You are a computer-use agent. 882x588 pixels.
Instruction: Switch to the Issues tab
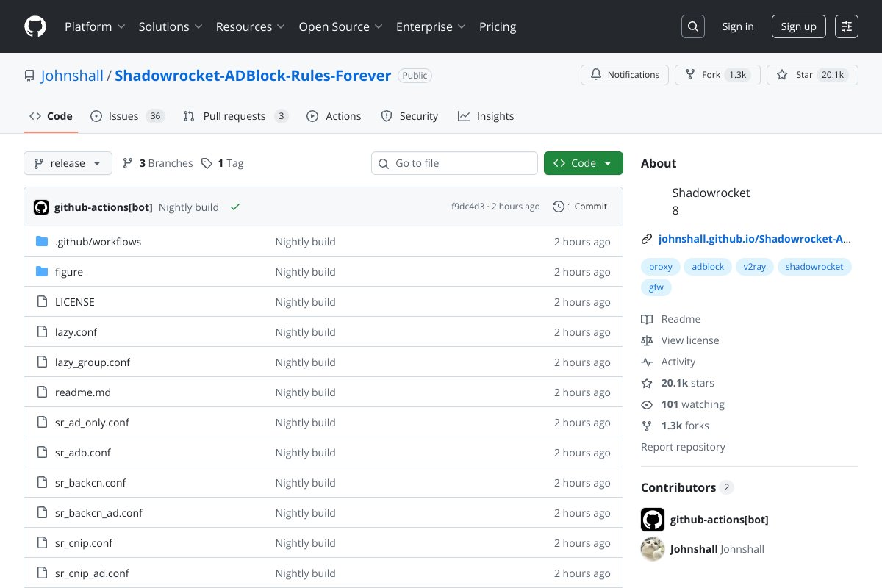click(x=127, y=116)
